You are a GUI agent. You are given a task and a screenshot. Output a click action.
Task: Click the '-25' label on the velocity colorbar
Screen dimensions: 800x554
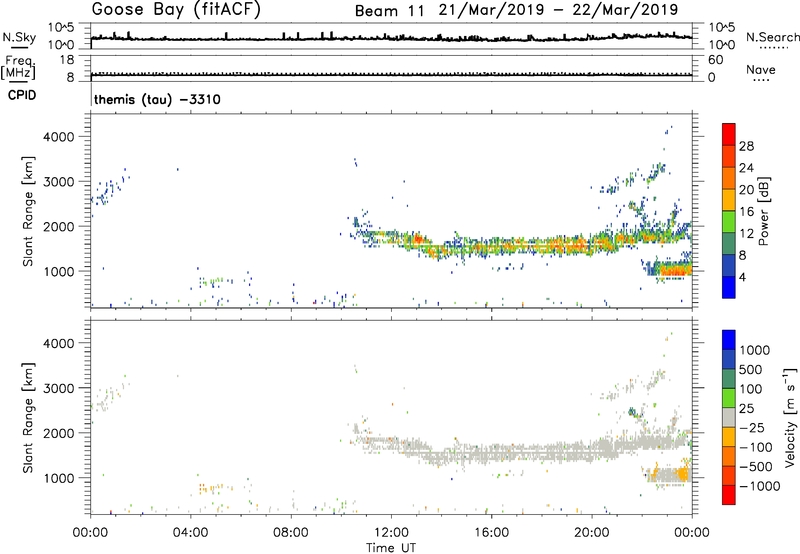pyautogui.click(x=751, y=428)
